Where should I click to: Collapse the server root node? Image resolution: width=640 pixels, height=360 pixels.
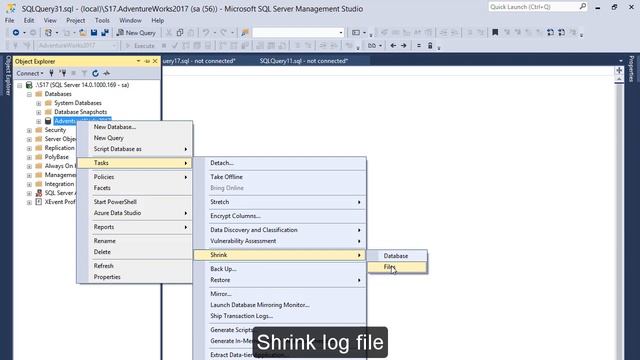click(x=20, y=85)
